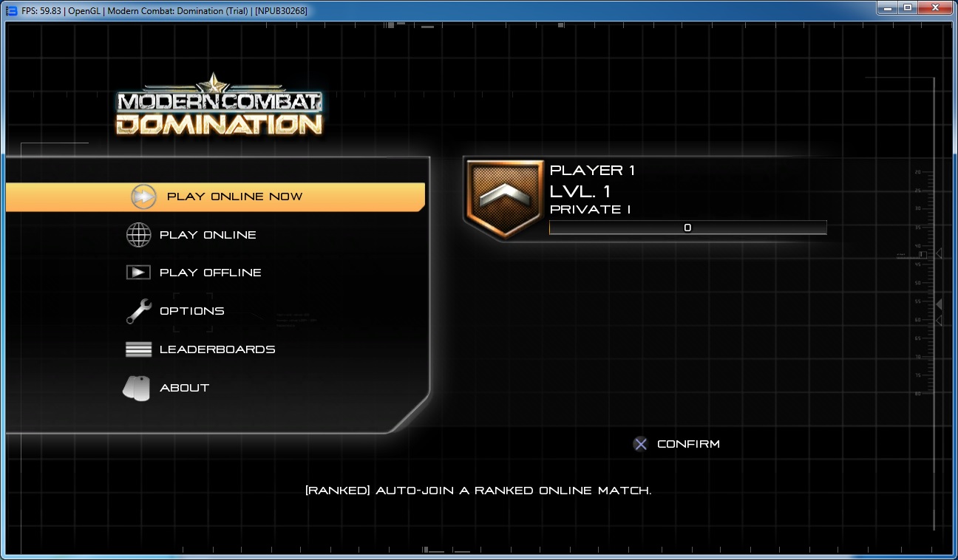Viewport: 958px width, 560px height.
Task: Close the Modern Combat Domination window
Action: [x=934, y=8]
